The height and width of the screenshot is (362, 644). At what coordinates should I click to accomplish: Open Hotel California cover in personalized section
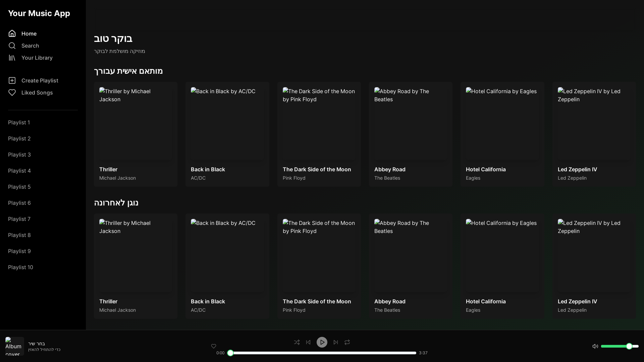pyautogui.click(x=502, y=123)
